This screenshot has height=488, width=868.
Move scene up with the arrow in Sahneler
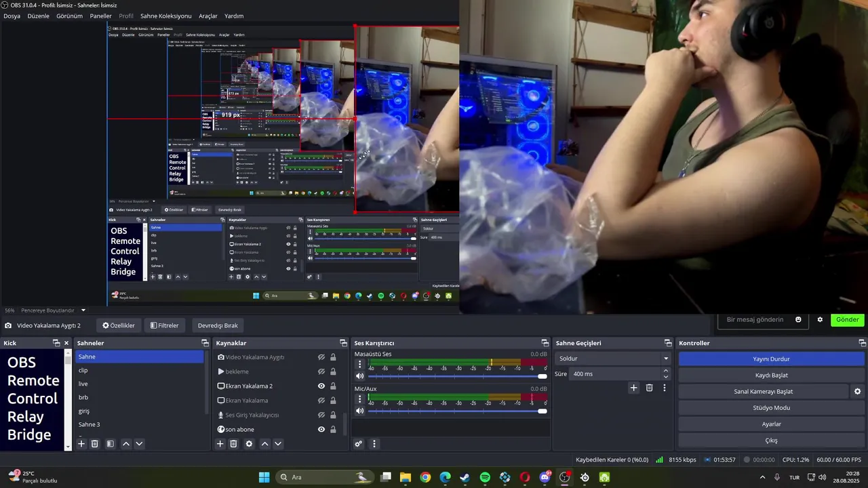126,444
